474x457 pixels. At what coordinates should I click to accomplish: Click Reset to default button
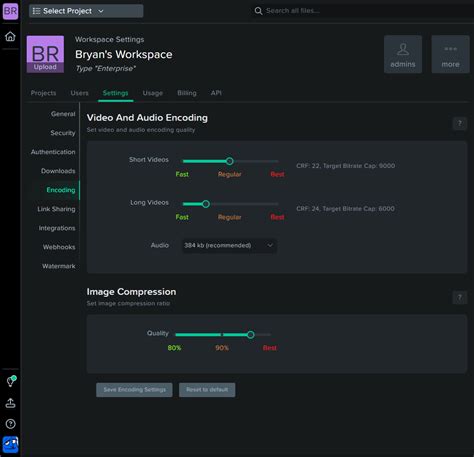click(207, 390)
